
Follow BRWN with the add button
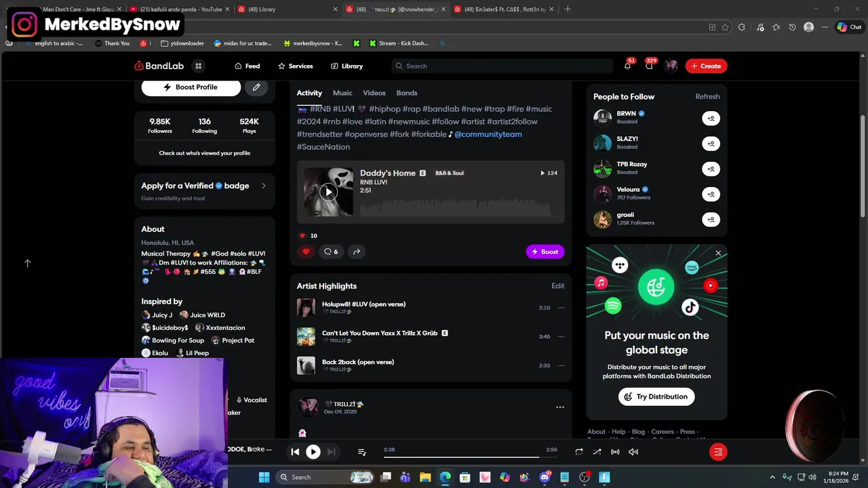(x=711, y=118)
